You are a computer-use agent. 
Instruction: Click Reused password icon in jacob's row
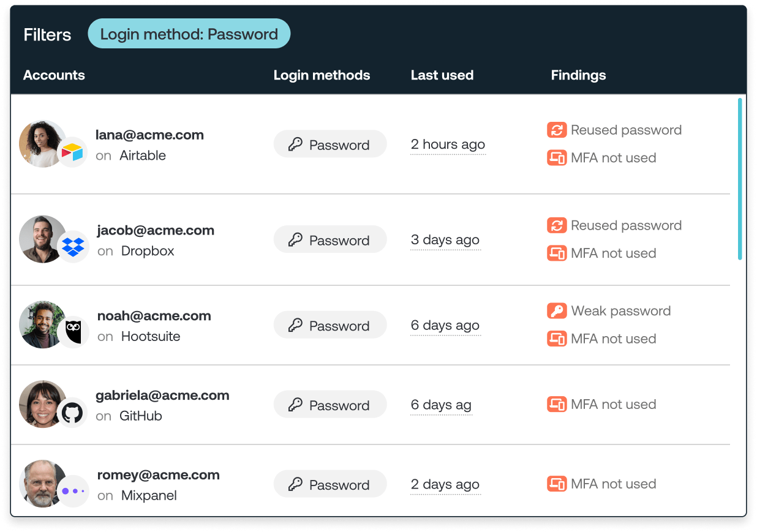556,225
